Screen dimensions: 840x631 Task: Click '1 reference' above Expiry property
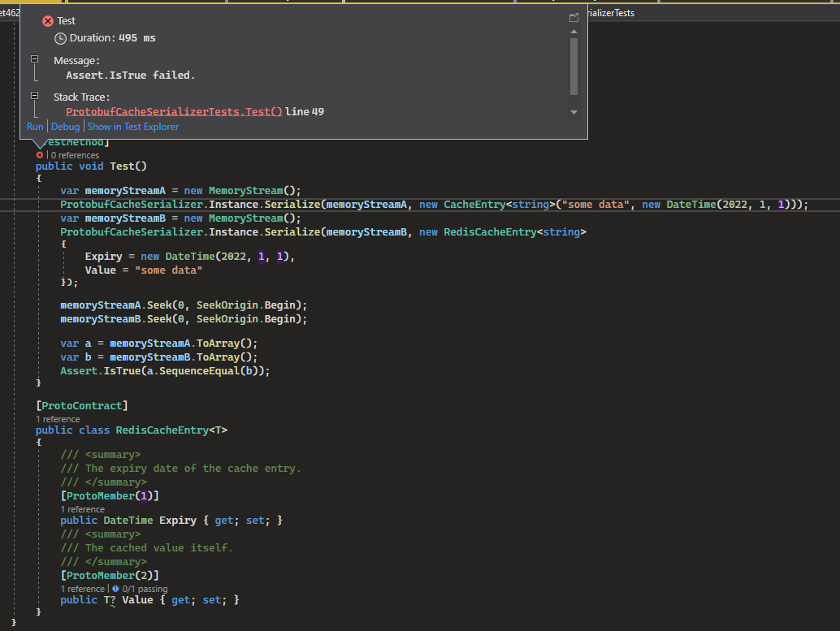[x=83, y=509]
